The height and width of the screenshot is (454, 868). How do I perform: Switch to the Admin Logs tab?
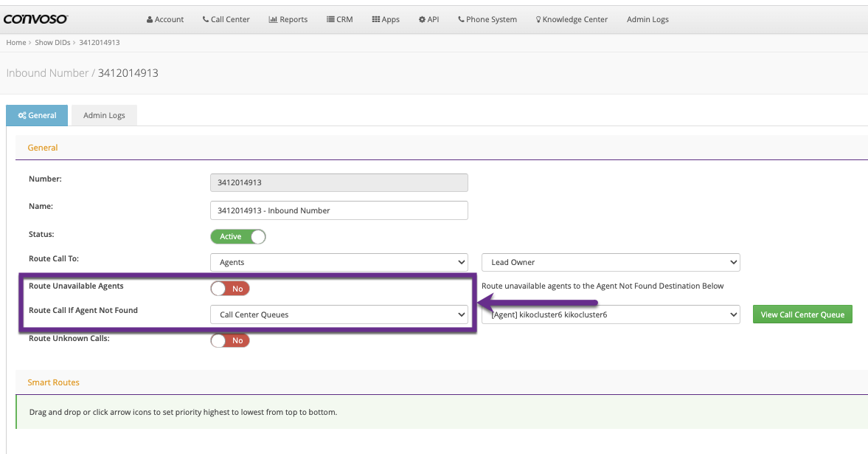coord(104,116)
